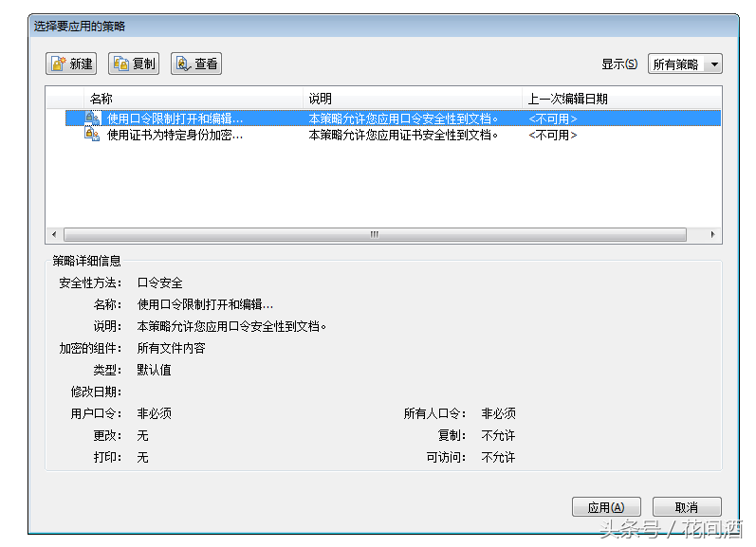Click the horizontal scrollbar left arrow

(x=54, y=235)
